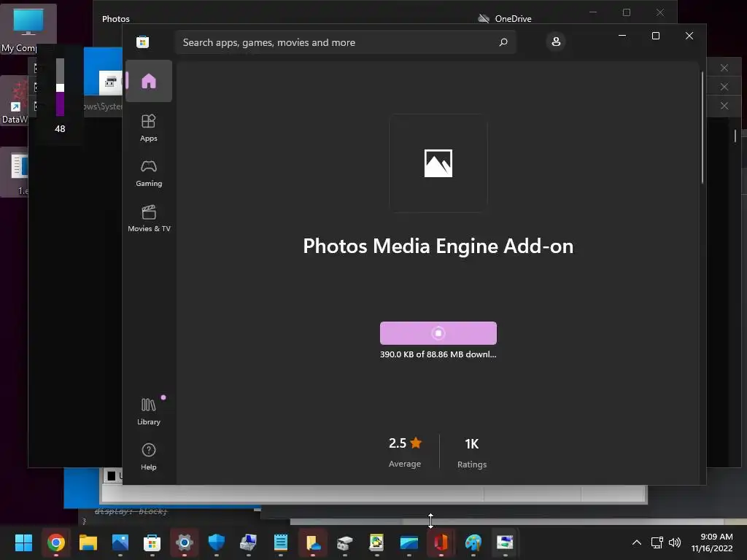Open the Photos app from the taskbar
This screenshot has width=747, height=560.
[120, 542]
